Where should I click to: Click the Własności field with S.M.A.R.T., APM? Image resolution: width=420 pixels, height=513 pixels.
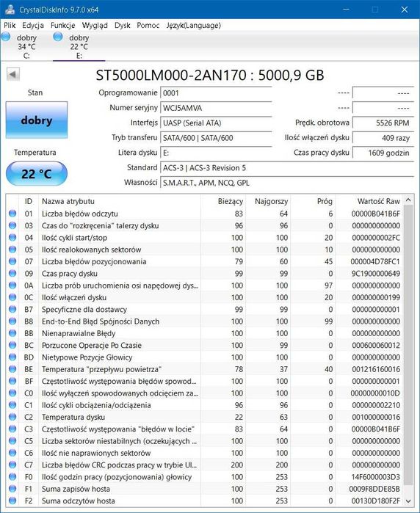(x=287, y=183)
